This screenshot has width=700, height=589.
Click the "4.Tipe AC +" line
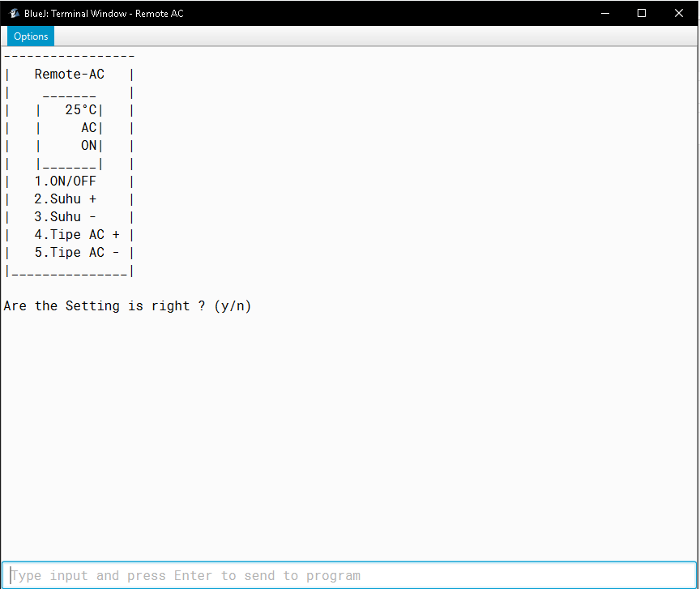point(77,235)
